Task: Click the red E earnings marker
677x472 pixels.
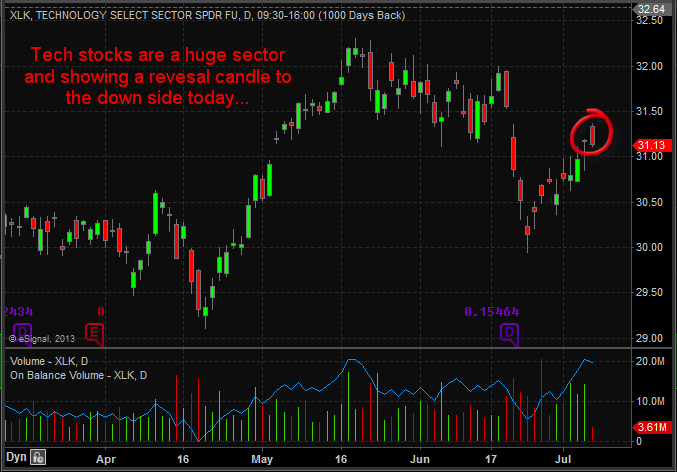Action: coord(94,334)
